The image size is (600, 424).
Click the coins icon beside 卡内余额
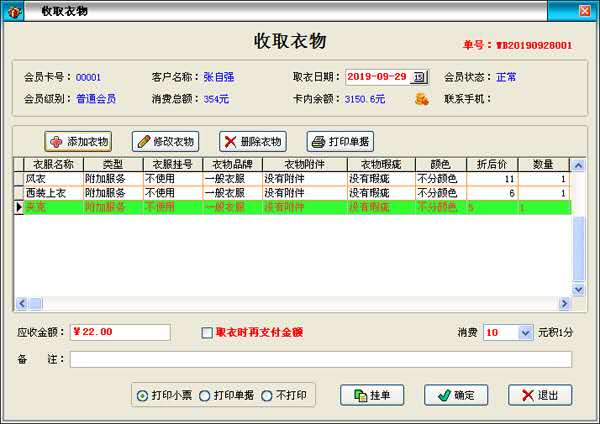coord(422,99)
